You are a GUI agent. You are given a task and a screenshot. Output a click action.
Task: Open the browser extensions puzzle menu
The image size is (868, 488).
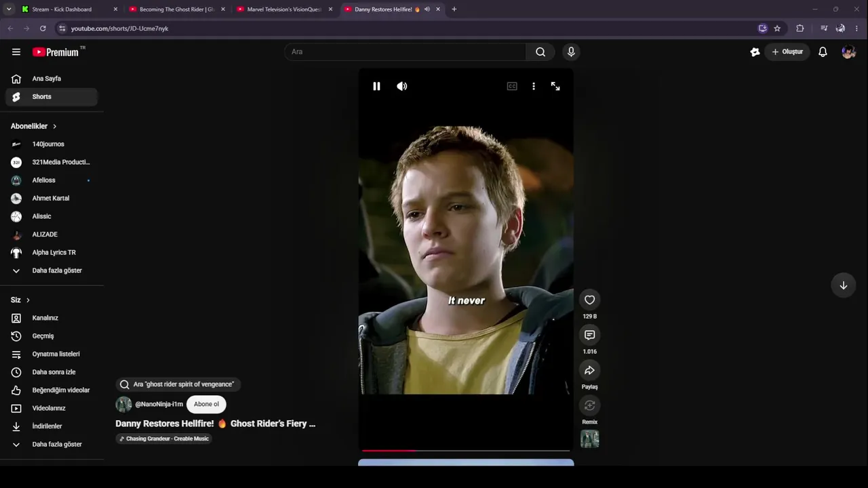coord(800,28)
